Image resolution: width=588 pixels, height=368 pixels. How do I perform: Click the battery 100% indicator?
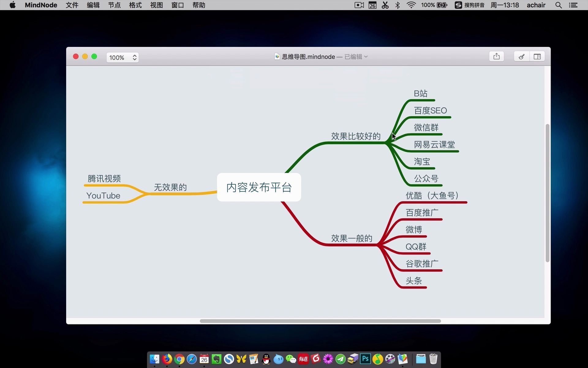pos(434,5)
